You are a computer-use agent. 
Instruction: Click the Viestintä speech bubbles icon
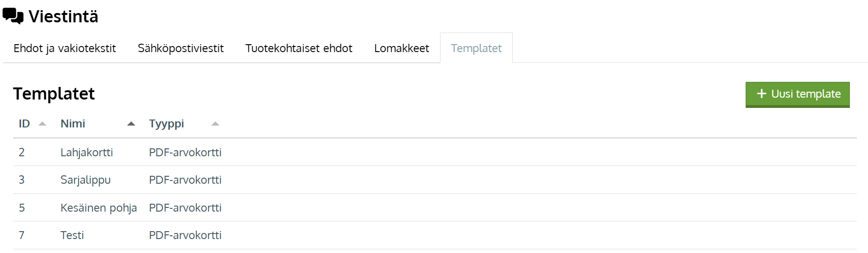click(13, 16)
